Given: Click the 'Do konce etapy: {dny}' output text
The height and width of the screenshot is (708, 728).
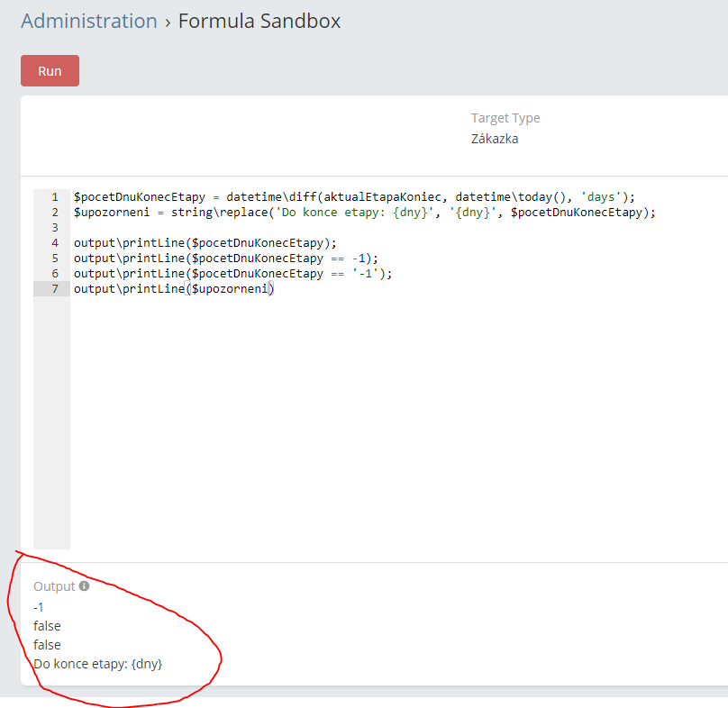Looking at the screenshot, I should pyautogui.click(x=97, y=664).
